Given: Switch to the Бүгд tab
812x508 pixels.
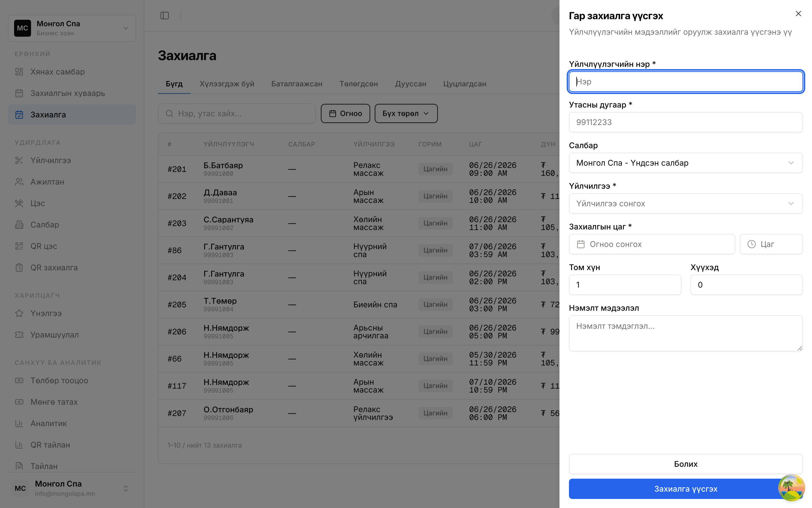Looking at the screenshot, I should tap(174, 84).
